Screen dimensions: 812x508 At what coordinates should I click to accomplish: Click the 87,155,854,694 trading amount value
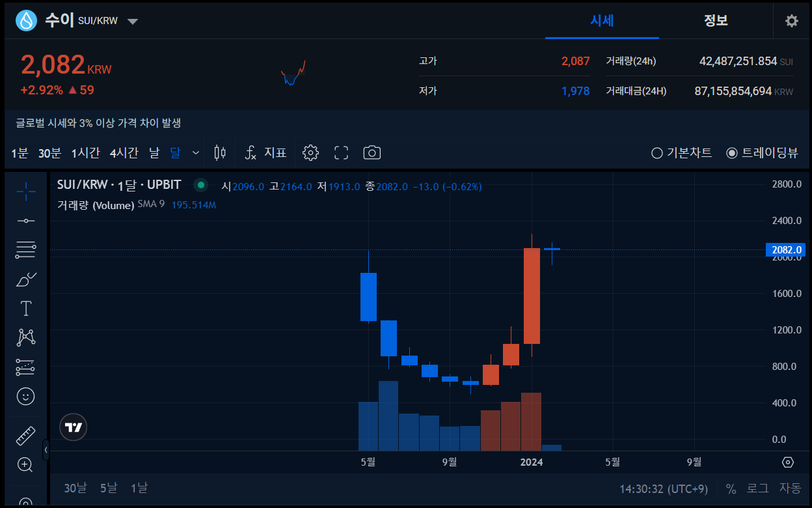pyautogui.click(x=733, y=91)
